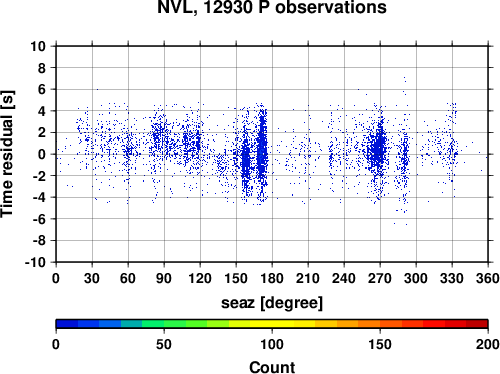Click the x-axis tick label 270
This screenshot has height=374, width=500.
(x=380, y=278)
